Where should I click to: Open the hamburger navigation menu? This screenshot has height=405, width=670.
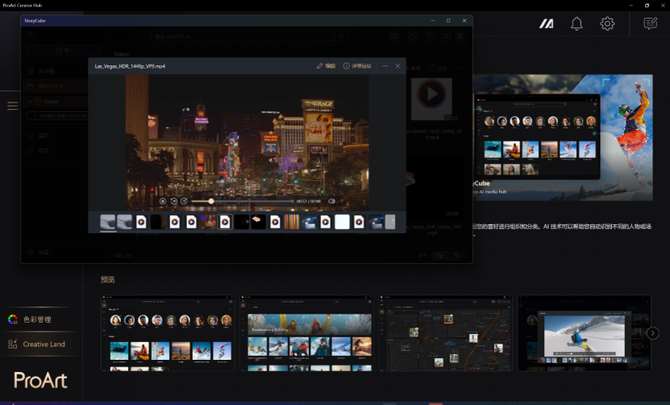click(13, 105)
